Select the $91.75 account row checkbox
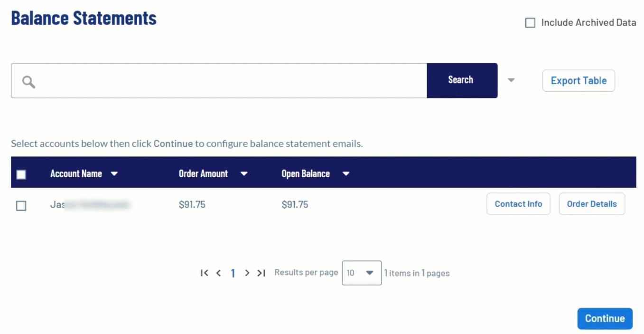 point(21,206)
